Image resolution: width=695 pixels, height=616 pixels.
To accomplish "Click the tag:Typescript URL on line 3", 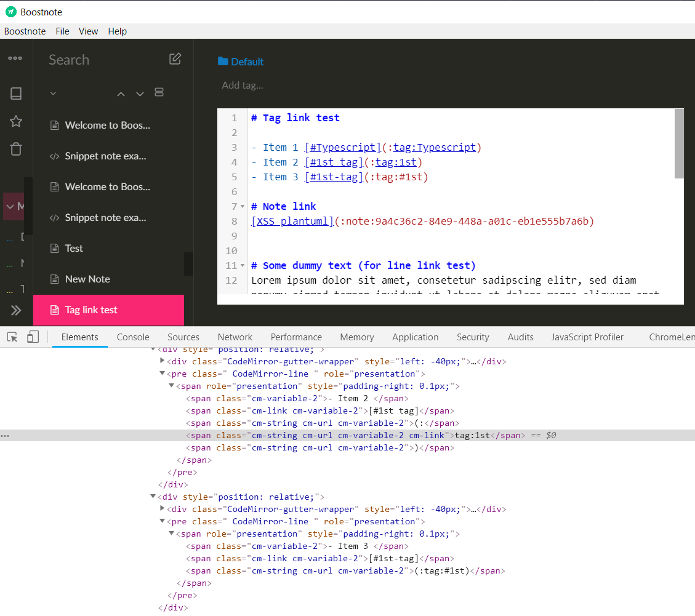I will point(435,147).
